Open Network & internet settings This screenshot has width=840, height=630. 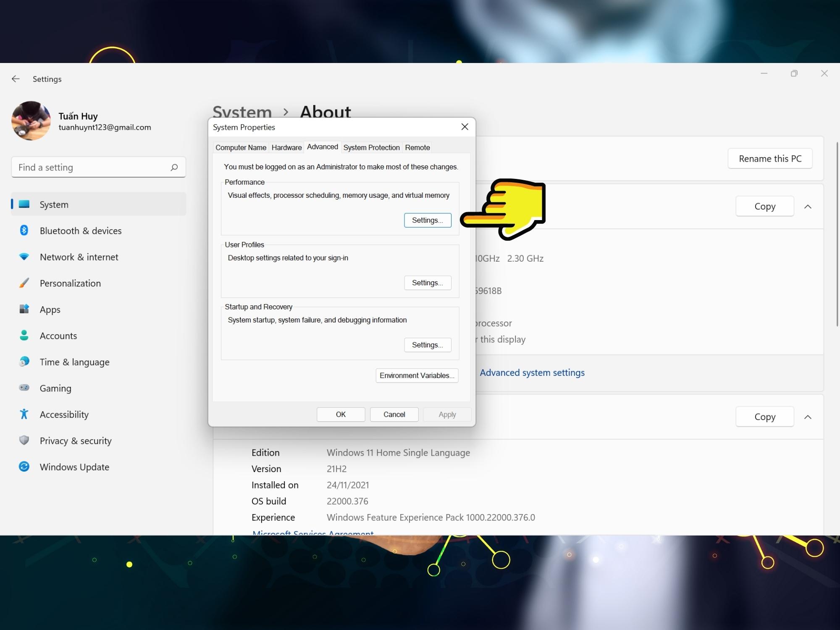[x=99, y=257]
